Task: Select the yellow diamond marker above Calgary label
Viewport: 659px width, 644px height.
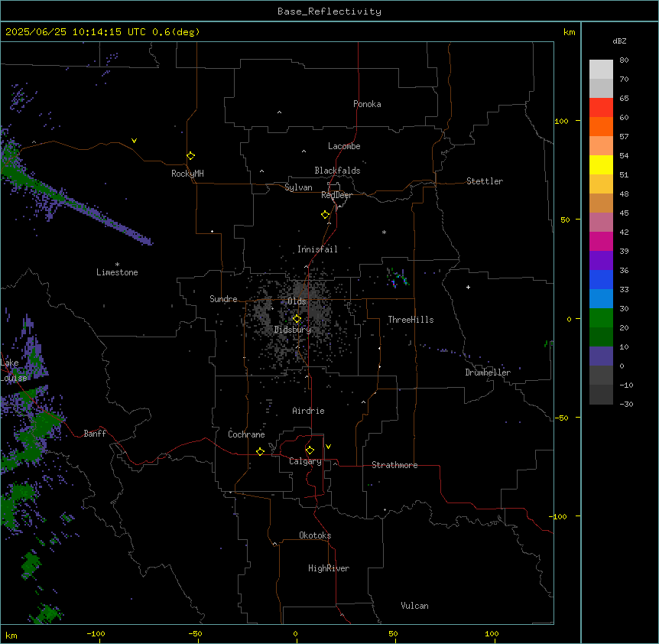Action: 310,450
